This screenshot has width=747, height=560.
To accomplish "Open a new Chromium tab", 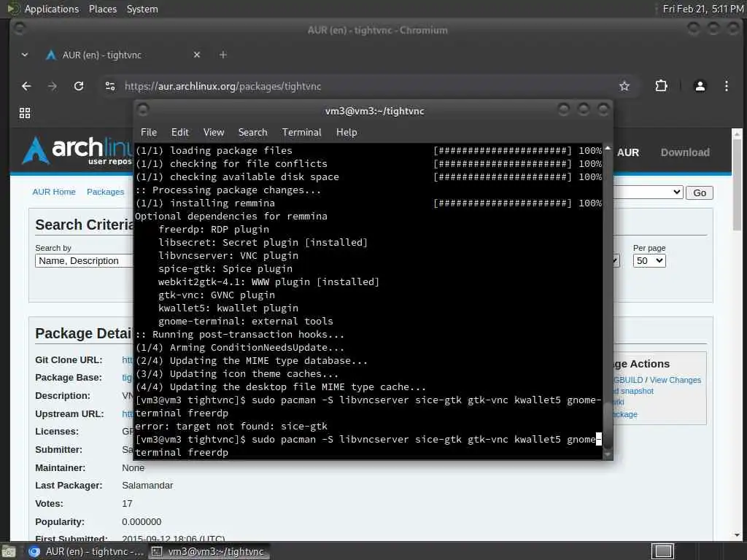I will point(223,55).
